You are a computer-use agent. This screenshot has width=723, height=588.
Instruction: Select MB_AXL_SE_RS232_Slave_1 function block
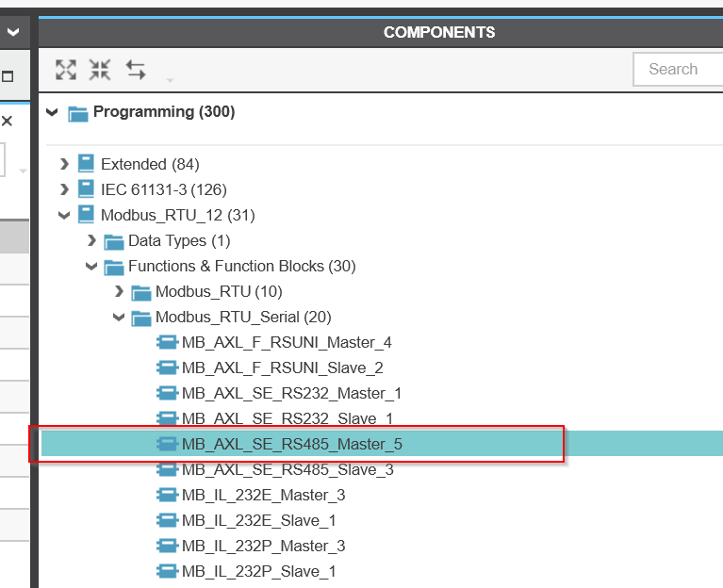tap(288, 418)
